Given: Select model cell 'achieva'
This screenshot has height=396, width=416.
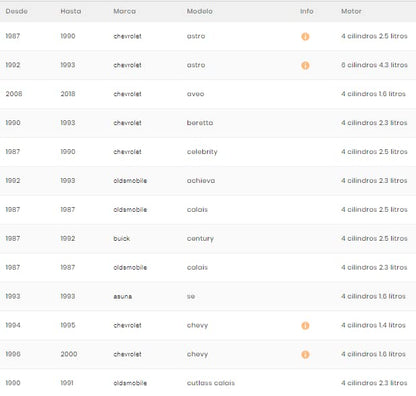Looking at the screenshot, I should point(201,181).
